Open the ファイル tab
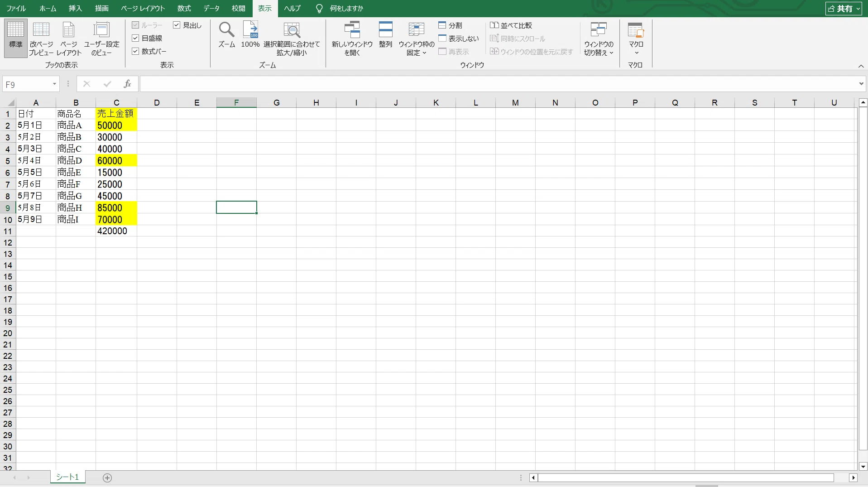The image size is (868, 487). [16, 8]
